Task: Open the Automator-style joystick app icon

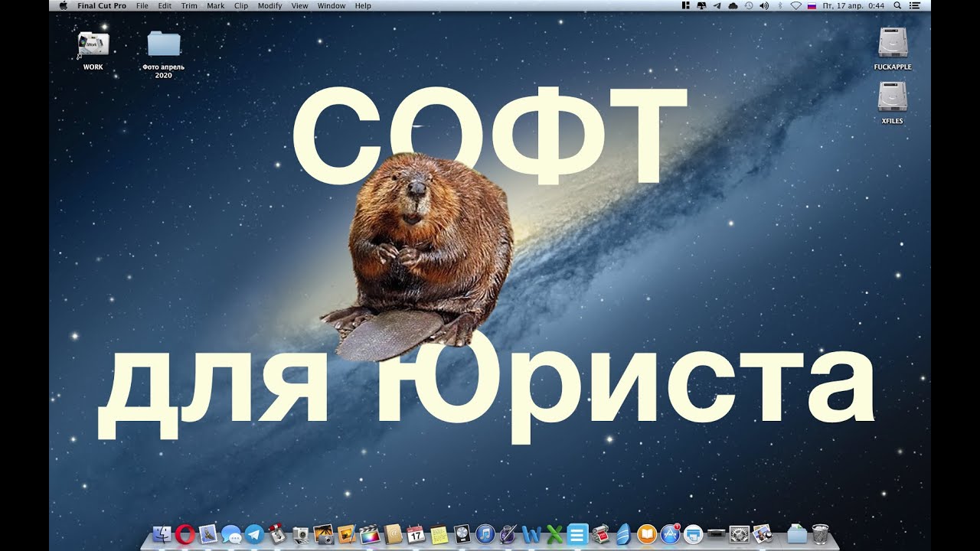Action: [x=277, y=534]
